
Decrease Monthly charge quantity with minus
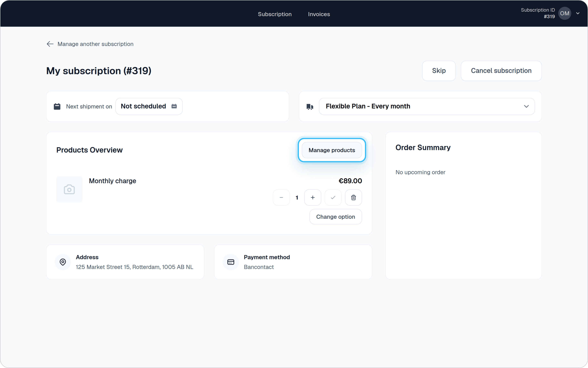point(281,197)
